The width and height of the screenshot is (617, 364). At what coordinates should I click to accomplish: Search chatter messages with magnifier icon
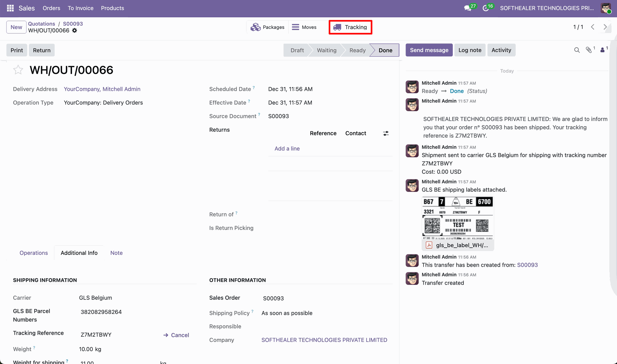577,50
